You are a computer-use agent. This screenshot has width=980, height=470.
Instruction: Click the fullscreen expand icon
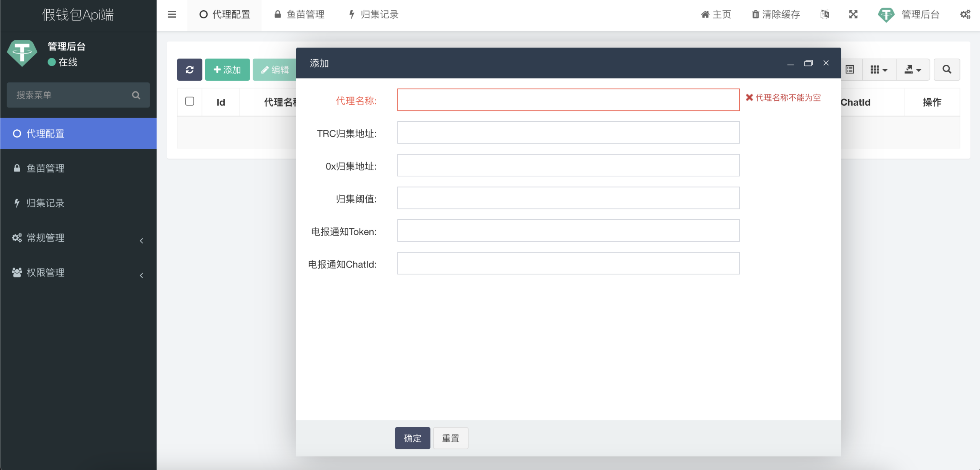[853, 15]
